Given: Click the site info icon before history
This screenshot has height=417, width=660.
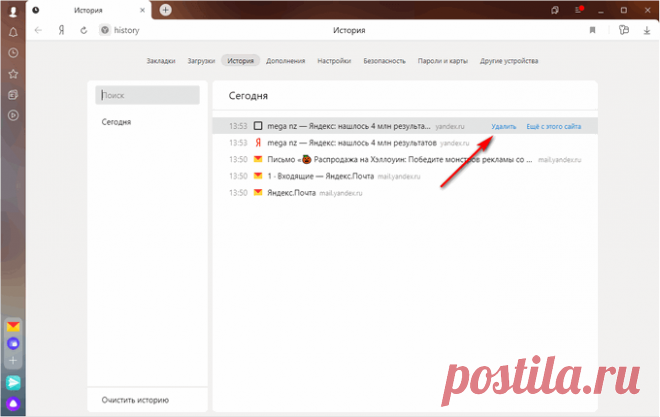Looking at the screenshot, I should (105, 30).
